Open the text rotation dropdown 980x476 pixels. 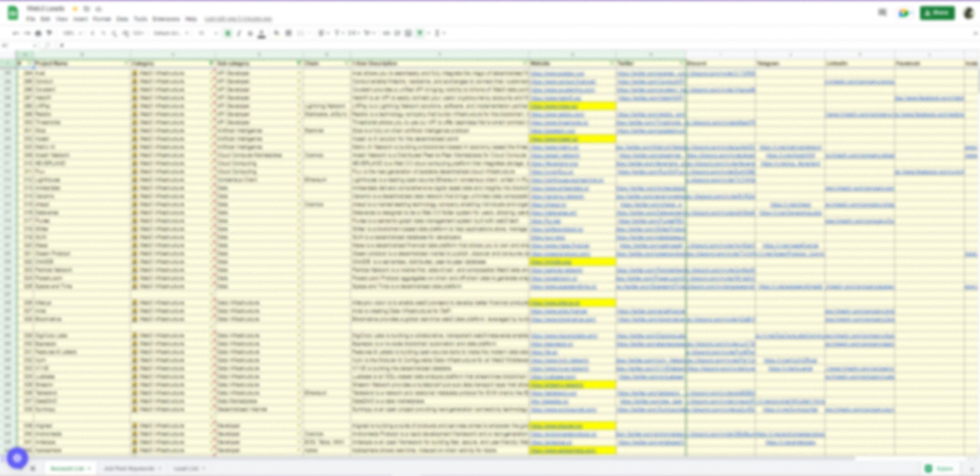[x=369, y=33]
